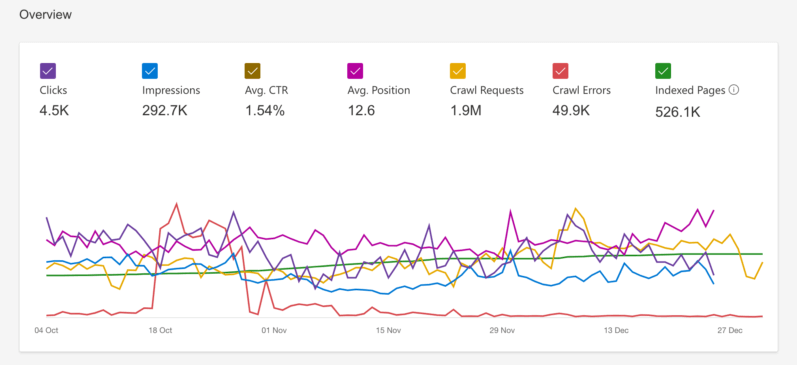Toggle the blue Impressions checkbox
Viewport: 797px width, 369px height.
point(150,71)
